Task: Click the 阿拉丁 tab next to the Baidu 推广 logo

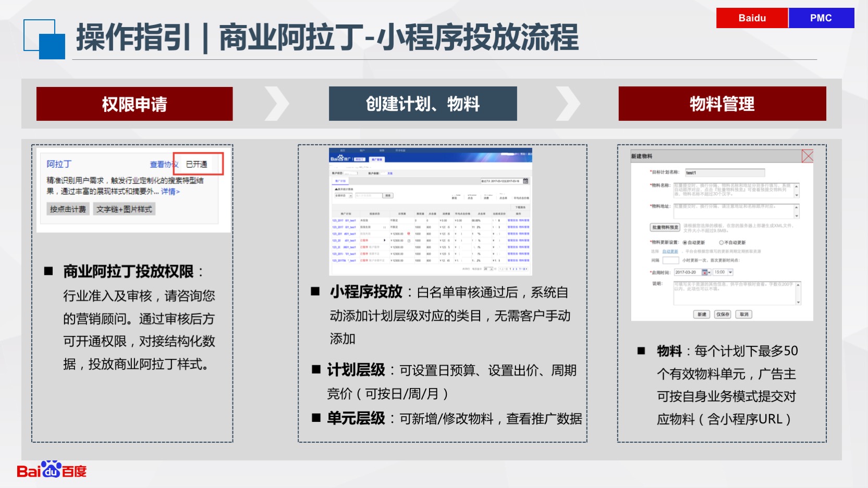Action: (x=360, y=159)
